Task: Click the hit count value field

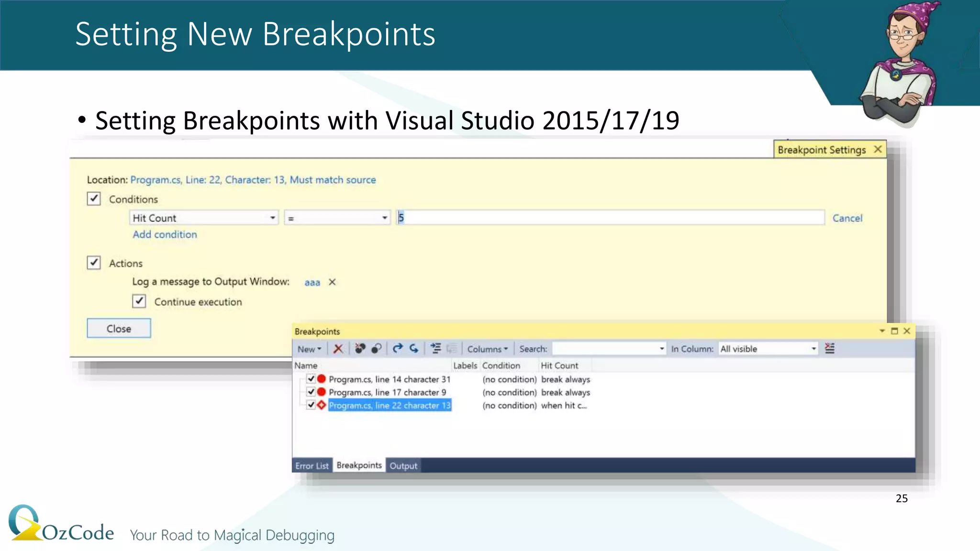Action: tap(610, 218)
